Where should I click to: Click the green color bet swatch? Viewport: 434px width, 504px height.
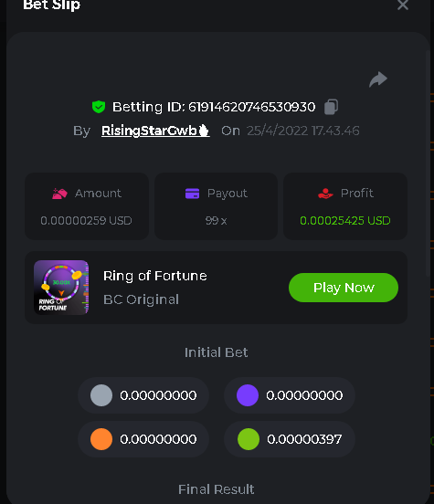coord(249,439)
